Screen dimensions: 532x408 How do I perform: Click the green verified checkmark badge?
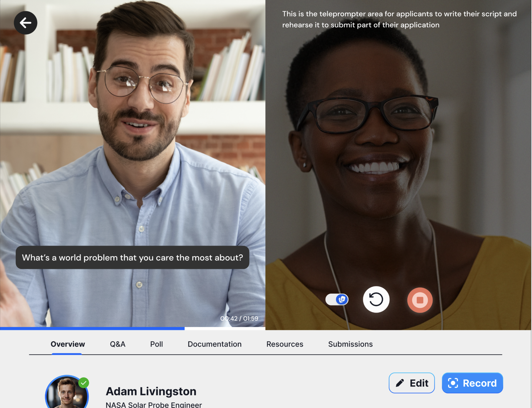[84, 383]
